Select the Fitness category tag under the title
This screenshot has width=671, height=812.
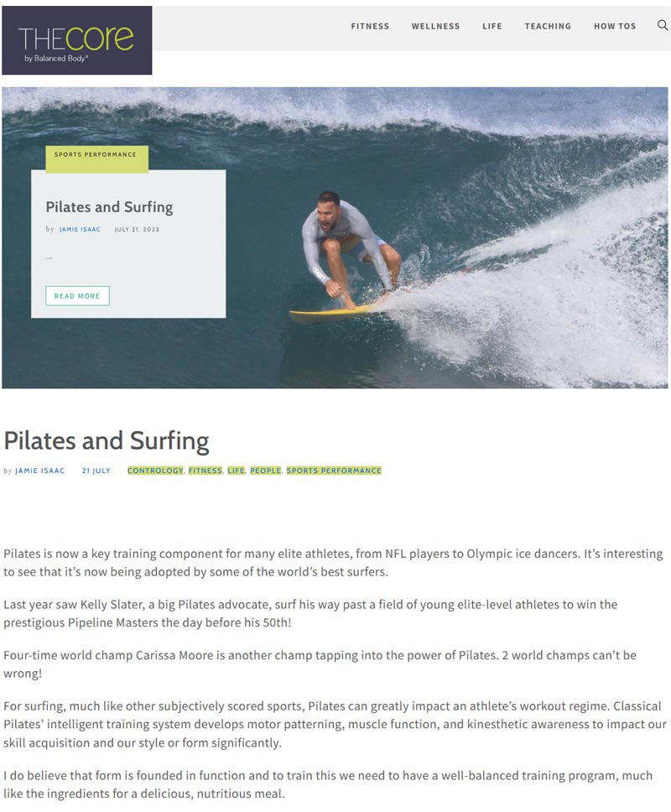tap(205, 471)
